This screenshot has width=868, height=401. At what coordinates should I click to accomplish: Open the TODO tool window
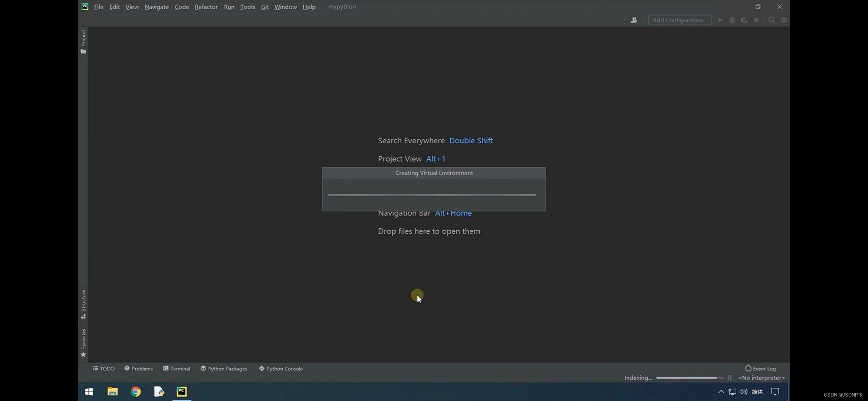tap(103, 368)
